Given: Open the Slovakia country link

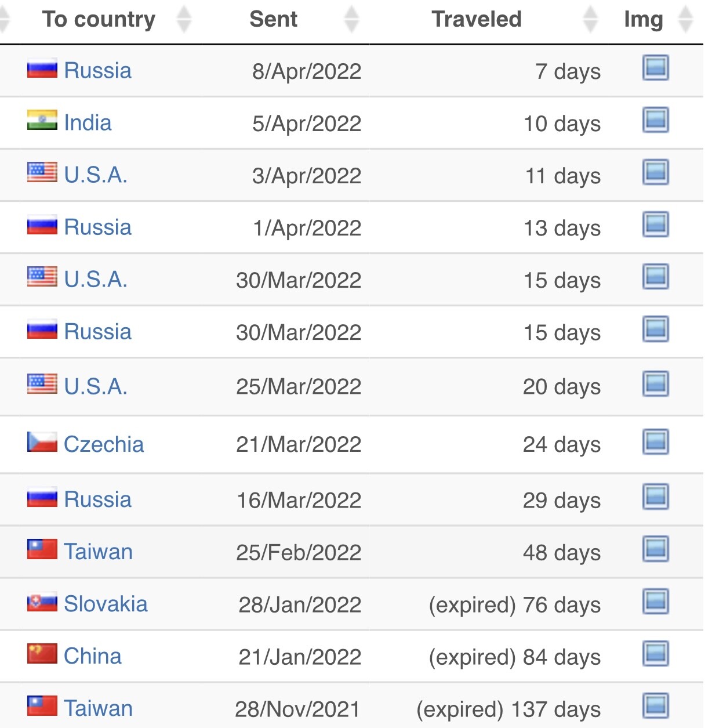Looking at the screenshot, I should [106, 604].
